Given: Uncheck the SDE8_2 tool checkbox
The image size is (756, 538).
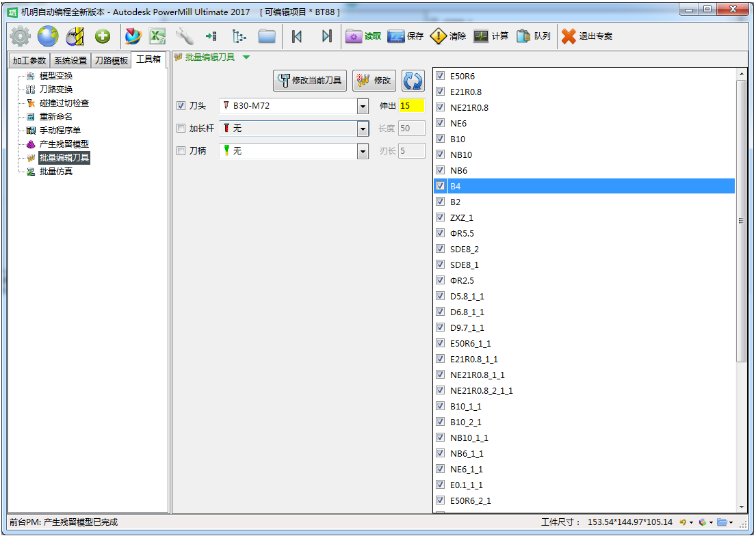Looking at the screenshot, I should pyautogui.click(x=440, y=249).
